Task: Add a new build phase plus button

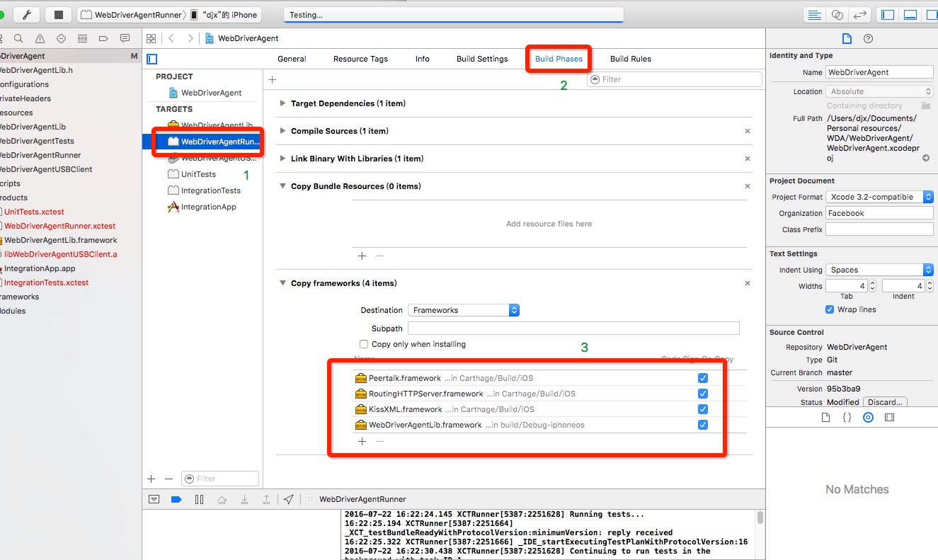Action: (x=272, y=80)
